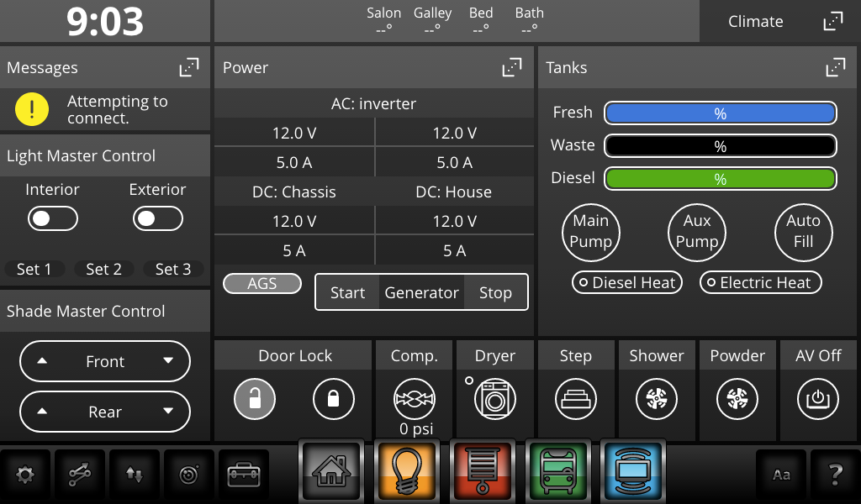Unlock the door with open padlock icon
This screenshot has height=504, width=861.
(255, 399)
